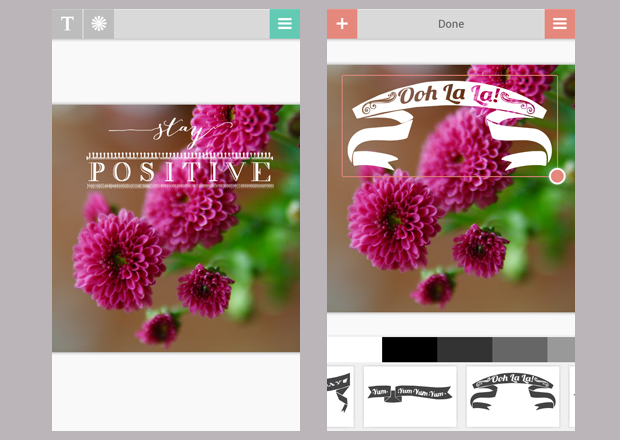Open the teal hamburger menu
The image size is (620, 440).
285,24
